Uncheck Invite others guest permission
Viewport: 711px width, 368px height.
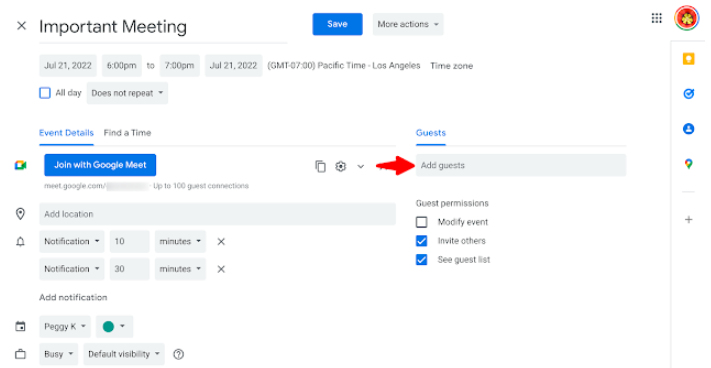pos(422,241)
